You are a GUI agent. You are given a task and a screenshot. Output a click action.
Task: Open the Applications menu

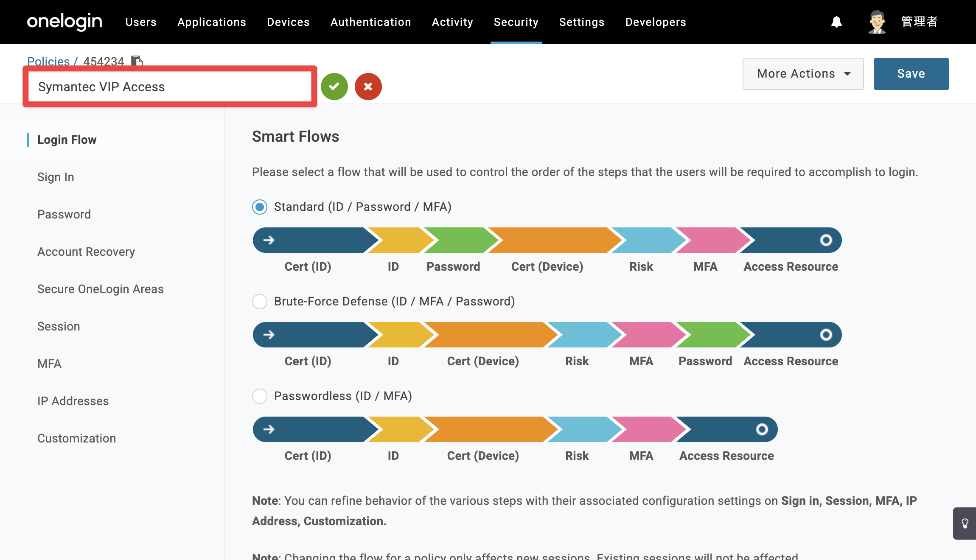[x=212, y=22]
